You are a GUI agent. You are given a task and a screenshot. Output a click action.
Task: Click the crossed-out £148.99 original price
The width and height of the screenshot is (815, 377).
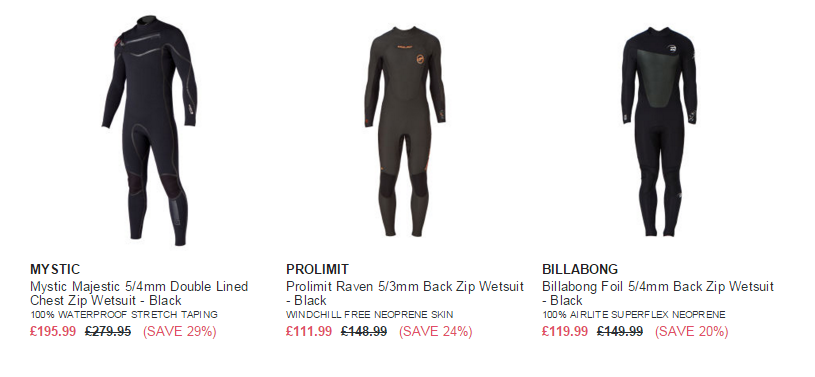point(364,331)
